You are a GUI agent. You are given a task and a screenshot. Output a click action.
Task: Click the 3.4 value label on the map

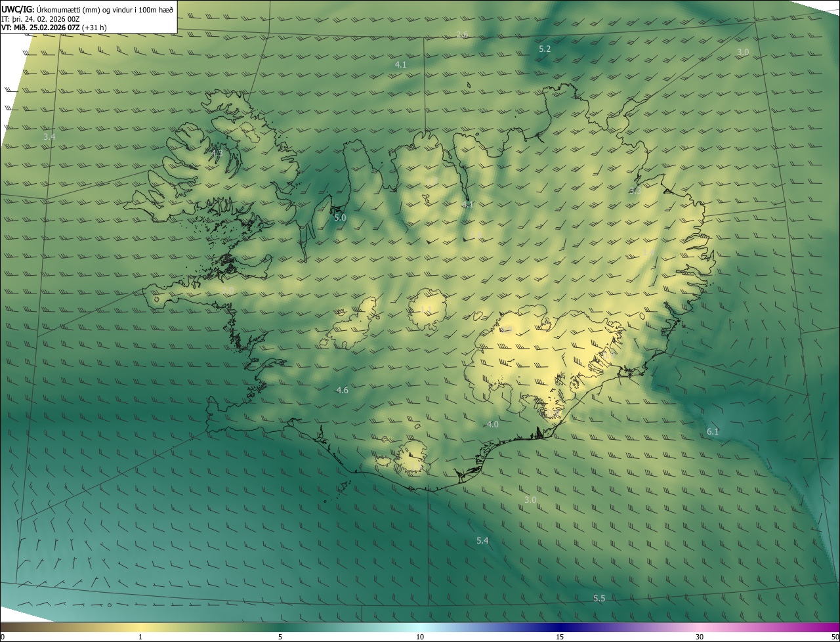[x=49, y=137]
